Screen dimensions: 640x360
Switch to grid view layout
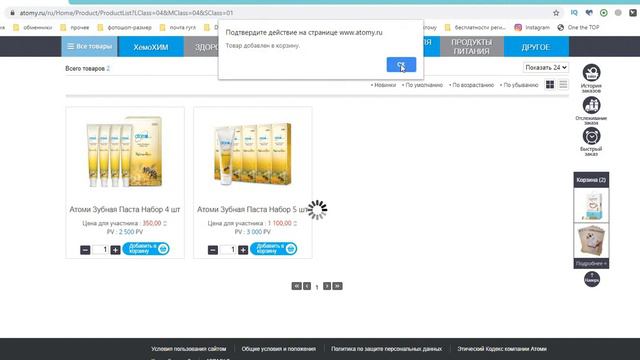[x=550, y=84]
